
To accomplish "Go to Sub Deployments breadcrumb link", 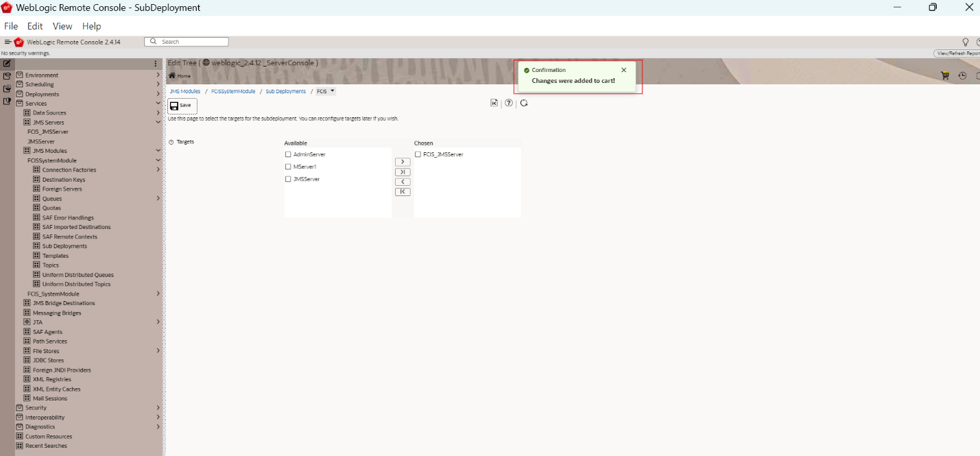I will (x=286, y=91).
